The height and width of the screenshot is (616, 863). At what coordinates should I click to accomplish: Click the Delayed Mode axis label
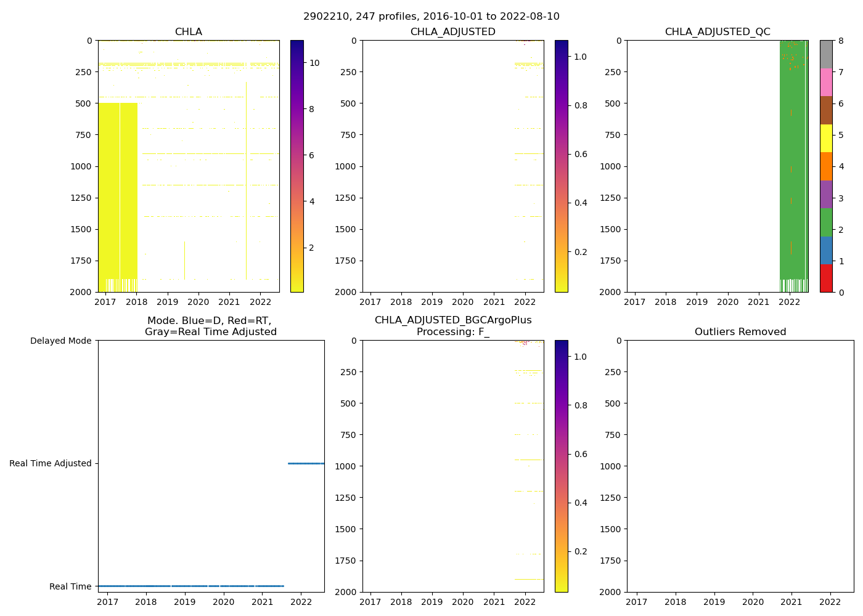click(x=60, y=341)
